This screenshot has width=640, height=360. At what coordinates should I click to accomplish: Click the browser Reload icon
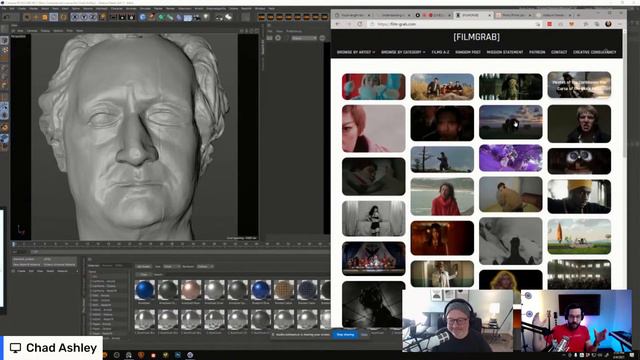[x=360, y=24]
